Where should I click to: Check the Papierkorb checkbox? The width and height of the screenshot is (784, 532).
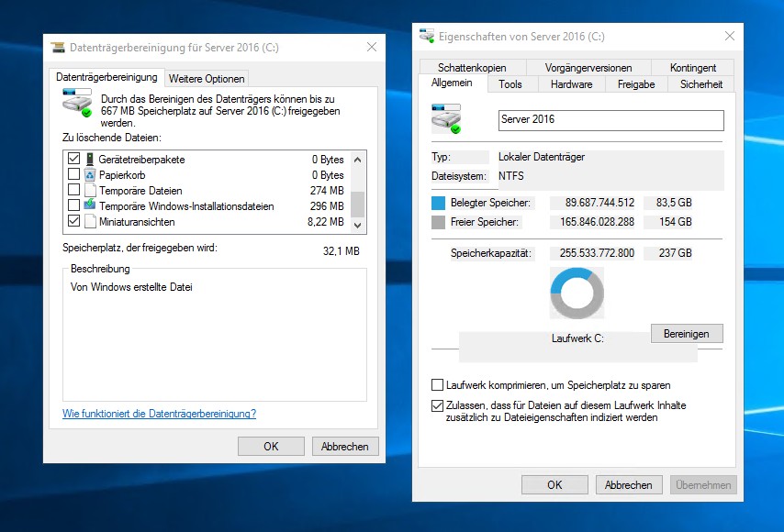pos(73,174)
